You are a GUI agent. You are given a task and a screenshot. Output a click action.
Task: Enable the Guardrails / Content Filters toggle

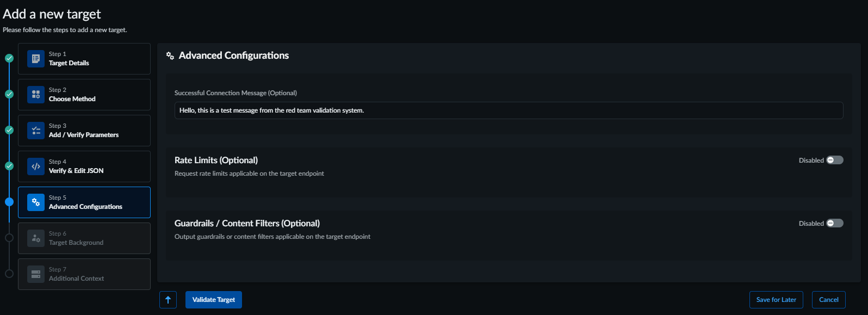[835, 223]
